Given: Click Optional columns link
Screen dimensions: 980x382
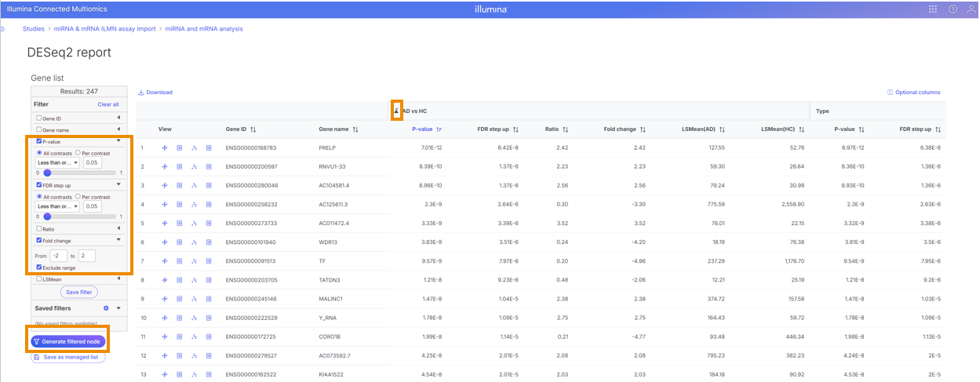Looking at the screenshot, I should click(x=913, y=93).
